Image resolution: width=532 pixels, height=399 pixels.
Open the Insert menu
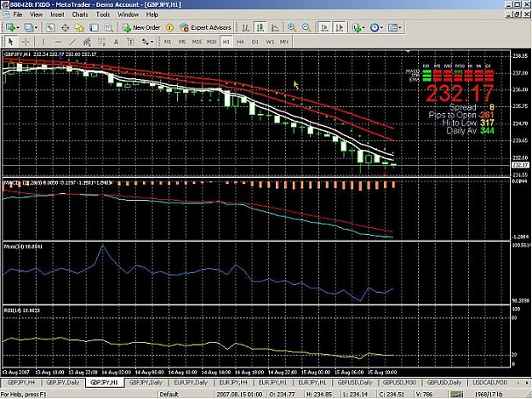pos(57,14)
